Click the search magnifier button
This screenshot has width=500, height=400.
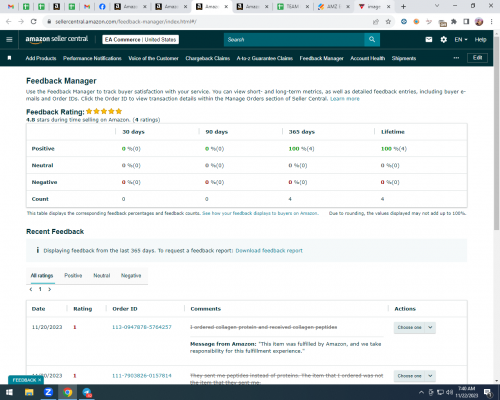click(372, 39)
